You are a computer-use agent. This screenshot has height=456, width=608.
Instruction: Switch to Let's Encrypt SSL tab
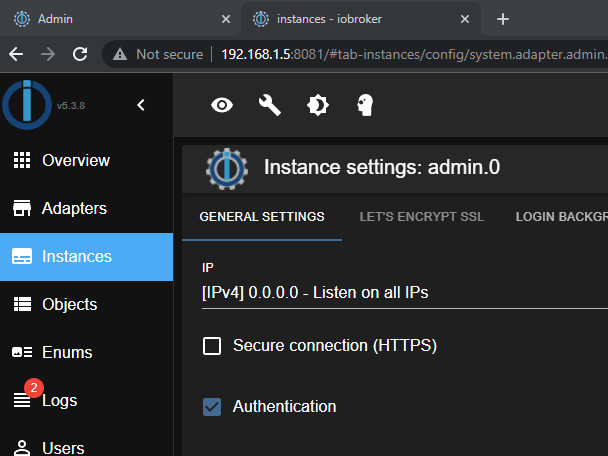click(421, 217)
